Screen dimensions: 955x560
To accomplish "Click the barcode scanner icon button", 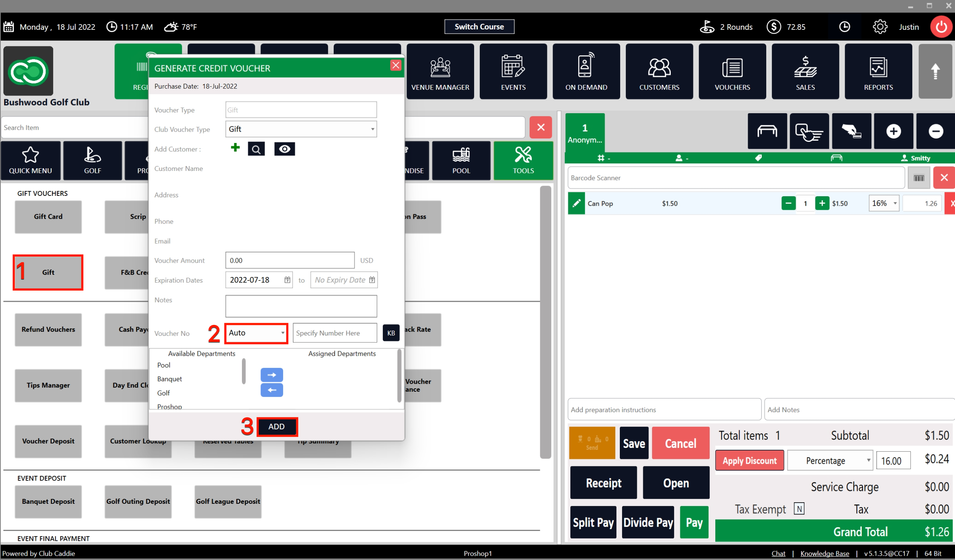I will pos(919,178).
